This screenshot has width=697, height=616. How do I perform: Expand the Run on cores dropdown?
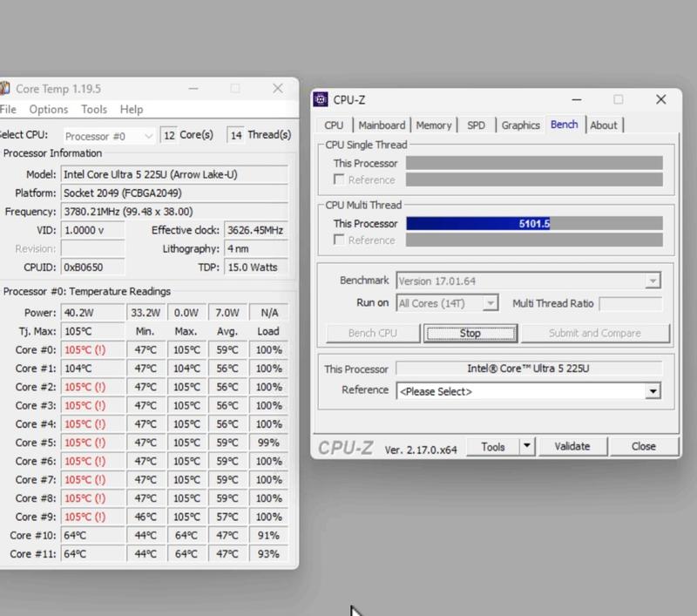(491, 303)
